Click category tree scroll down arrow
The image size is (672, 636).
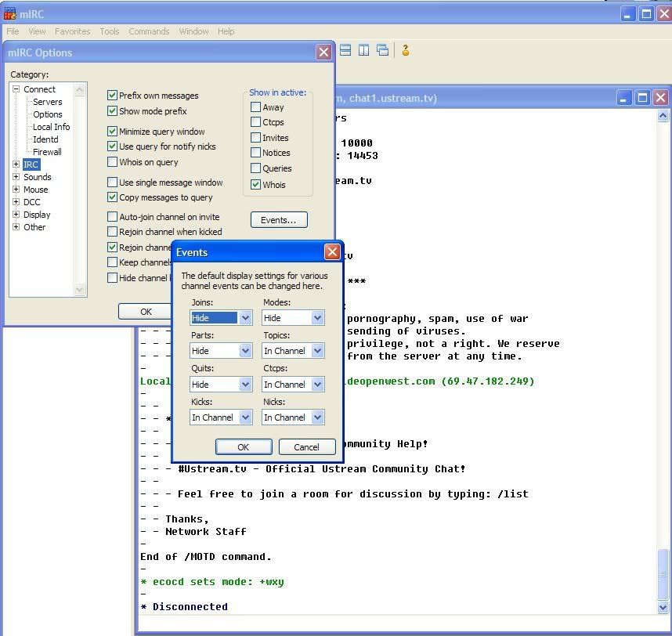[79, 289]
